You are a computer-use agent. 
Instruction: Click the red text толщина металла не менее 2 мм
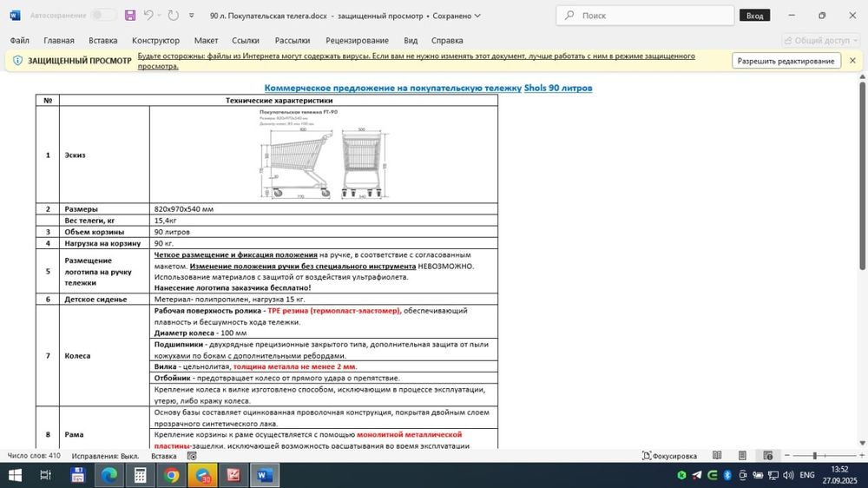[x=295, y=366]
